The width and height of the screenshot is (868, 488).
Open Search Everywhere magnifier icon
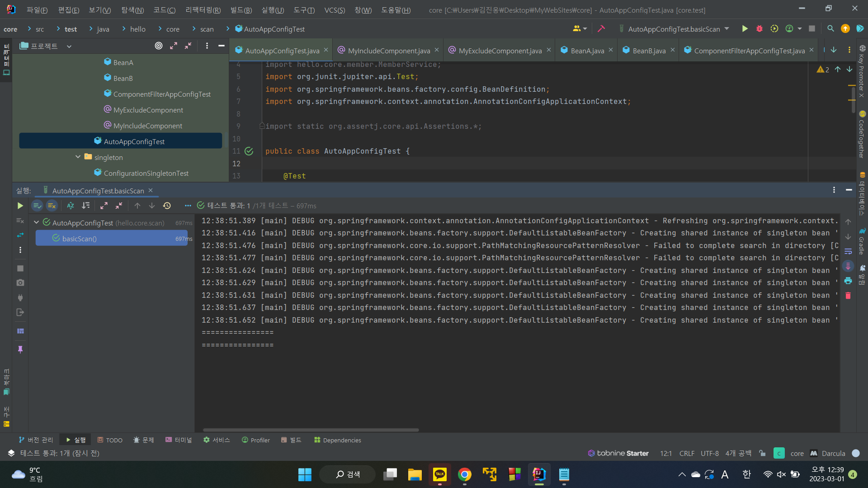click(830, 28)
